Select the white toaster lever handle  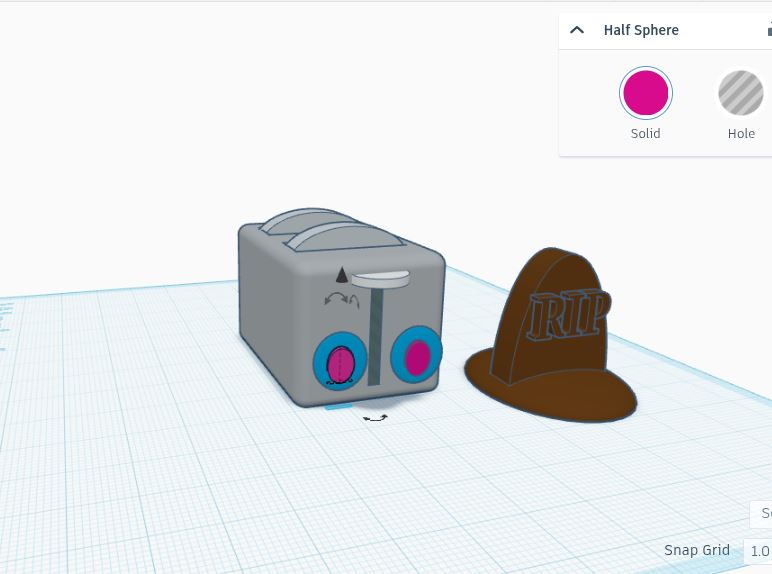pyautogui.click(x=380, y=280)
